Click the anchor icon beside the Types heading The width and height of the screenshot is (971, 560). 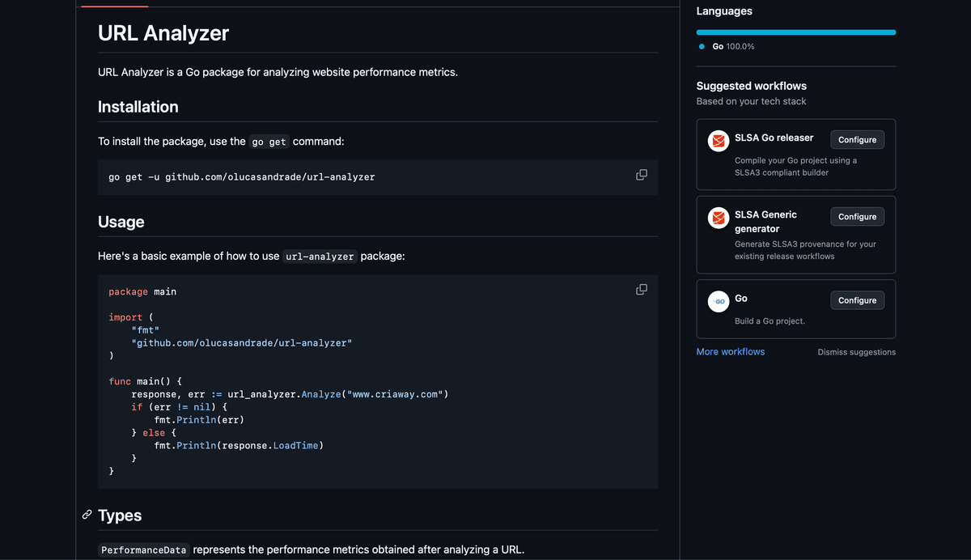87,515
